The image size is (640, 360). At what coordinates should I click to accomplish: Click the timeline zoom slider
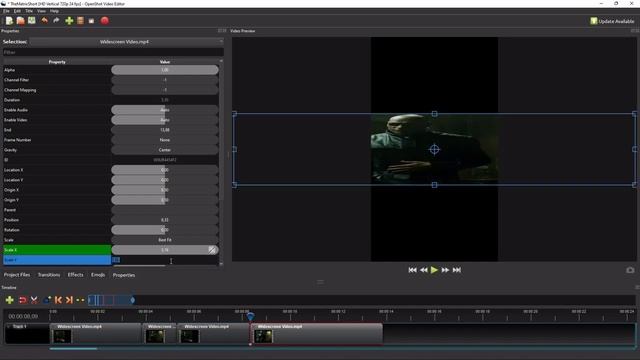coord(111,300)
